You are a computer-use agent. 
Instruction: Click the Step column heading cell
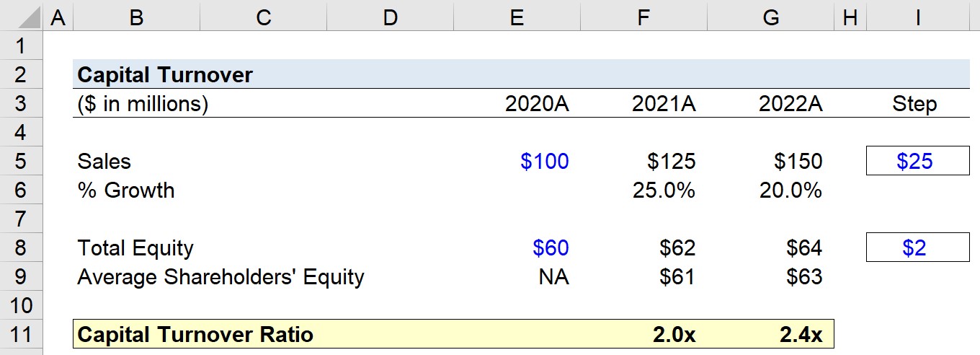click(x=918, y=104)
